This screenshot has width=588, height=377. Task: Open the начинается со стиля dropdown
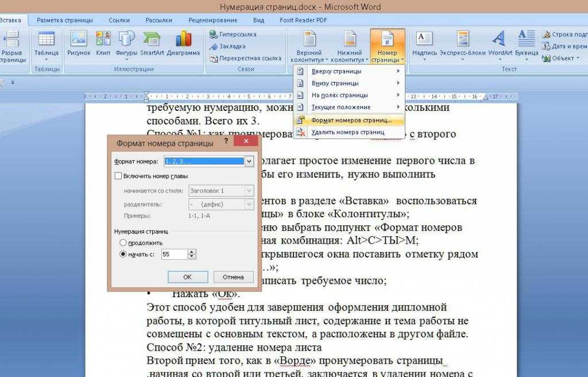tap(249, 191)
